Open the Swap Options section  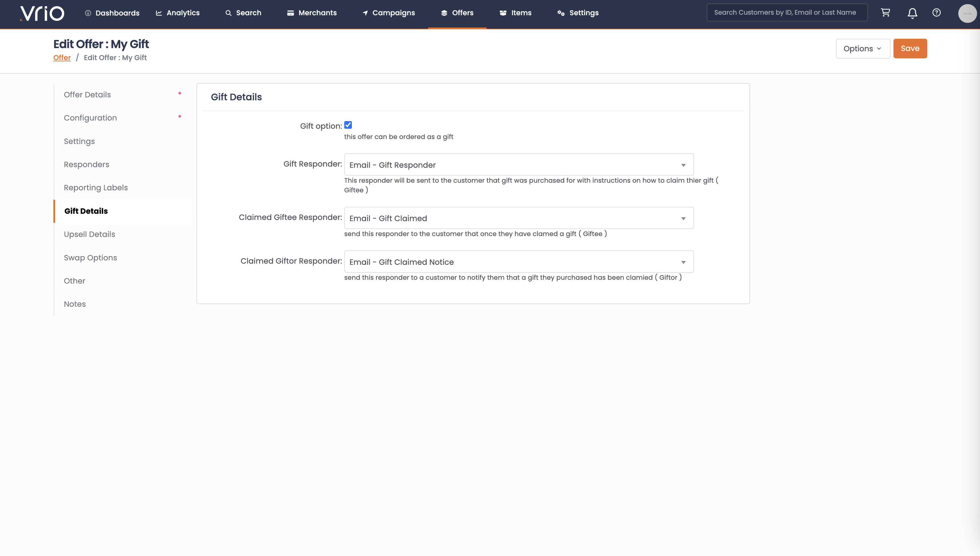point(123,258)
